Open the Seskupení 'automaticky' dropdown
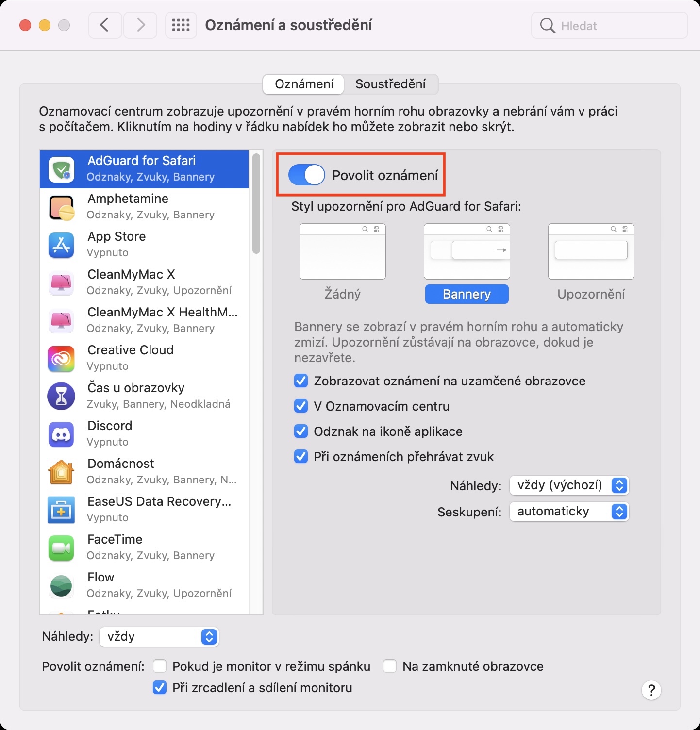The height and width of the screenshot is (730, 700). click(x=569, y=512)
